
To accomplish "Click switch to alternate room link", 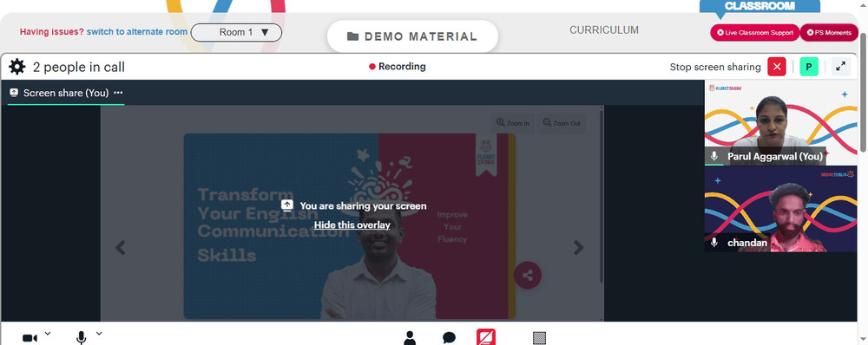I will (x=137, y=32).
